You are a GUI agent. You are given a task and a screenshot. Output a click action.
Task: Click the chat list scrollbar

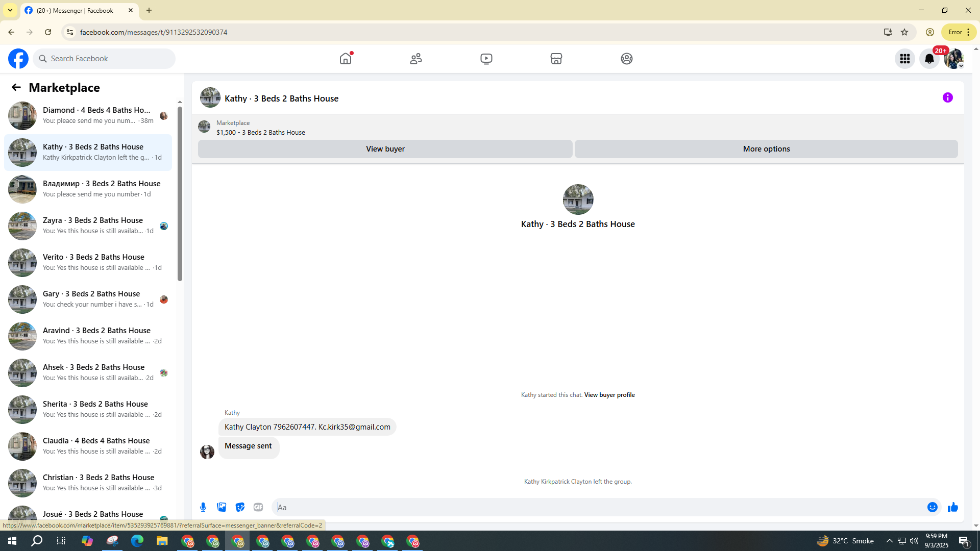[180, 194]
